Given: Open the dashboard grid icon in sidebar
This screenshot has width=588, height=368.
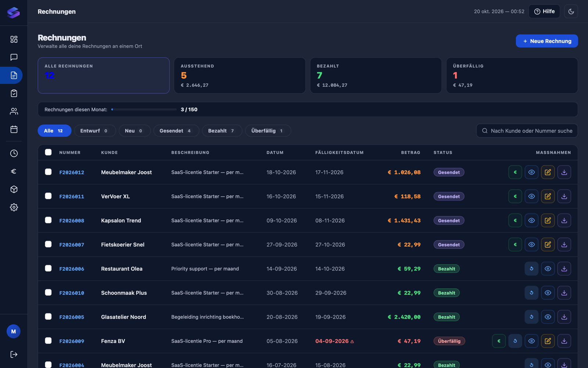Looking at the screenshot, I should click(x=14, y=39).
